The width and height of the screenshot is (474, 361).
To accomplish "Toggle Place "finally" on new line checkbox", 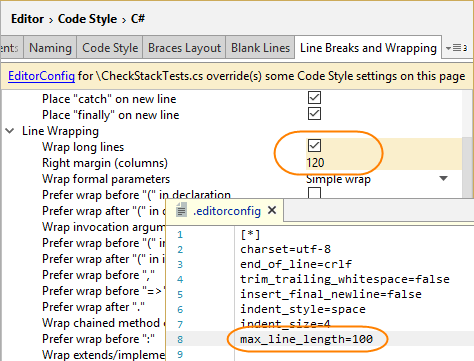I will pyautogui.click(x=314, y=114).
